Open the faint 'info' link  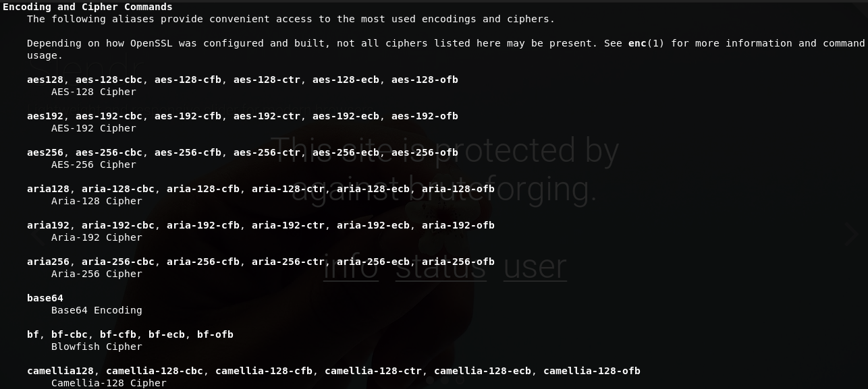pos(350,267)
